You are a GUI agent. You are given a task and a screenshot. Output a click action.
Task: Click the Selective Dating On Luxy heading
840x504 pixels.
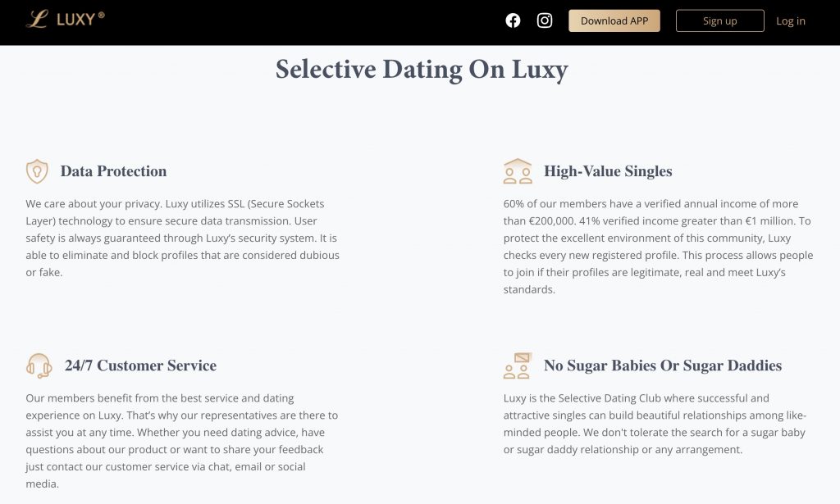pyautogui.click(x=422, y=70)
